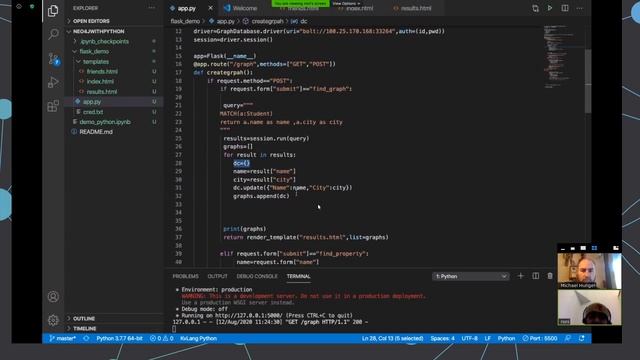This screenshot has width=640, height=360.
Task: Switch to the Welcome tab
Action: coord(245,8)
